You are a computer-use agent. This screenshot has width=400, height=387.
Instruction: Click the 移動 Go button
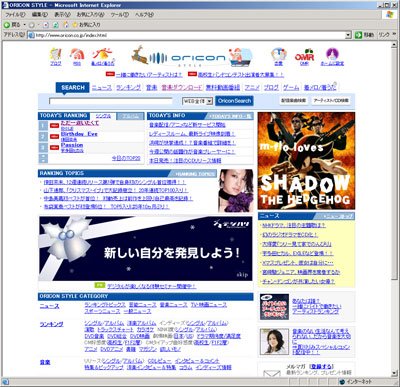tap(364, 35)
